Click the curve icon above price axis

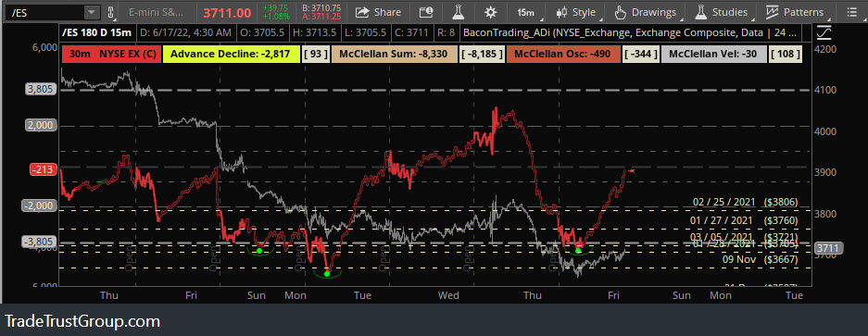point(824,32)
